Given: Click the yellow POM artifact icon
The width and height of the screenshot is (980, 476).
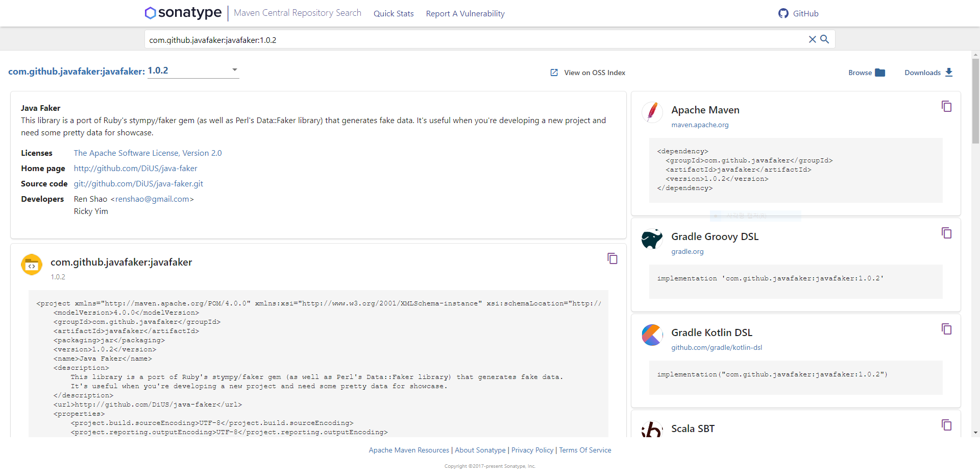Looking at the screenshot, I should (x=32, y=265).
